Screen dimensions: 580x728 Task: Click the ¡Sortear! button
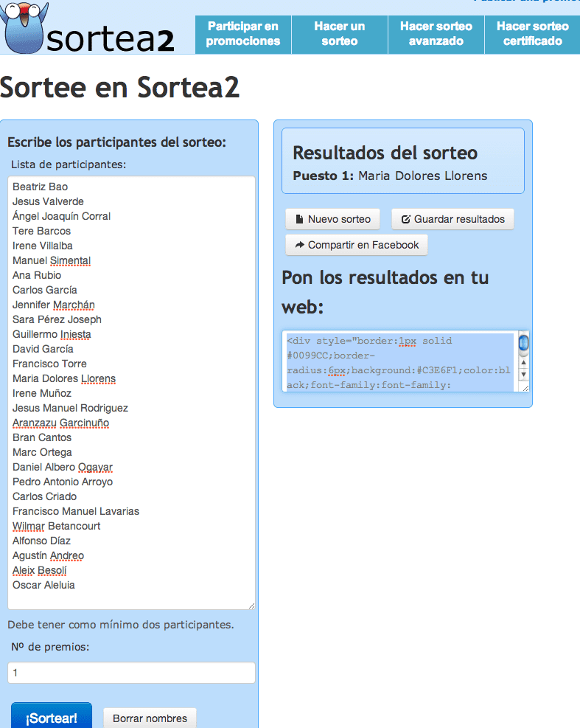pyautogui.click(x=52, y=715)
